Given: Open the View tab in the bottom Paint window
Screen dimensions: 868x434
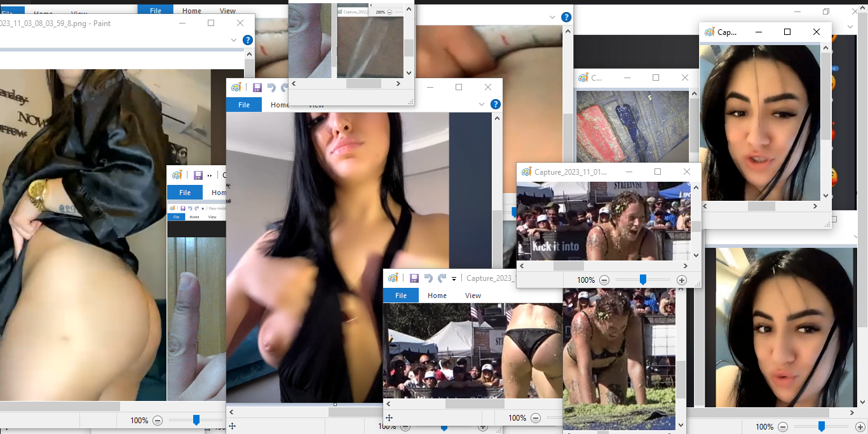Looking at the screenshot, I should [473, 295].
